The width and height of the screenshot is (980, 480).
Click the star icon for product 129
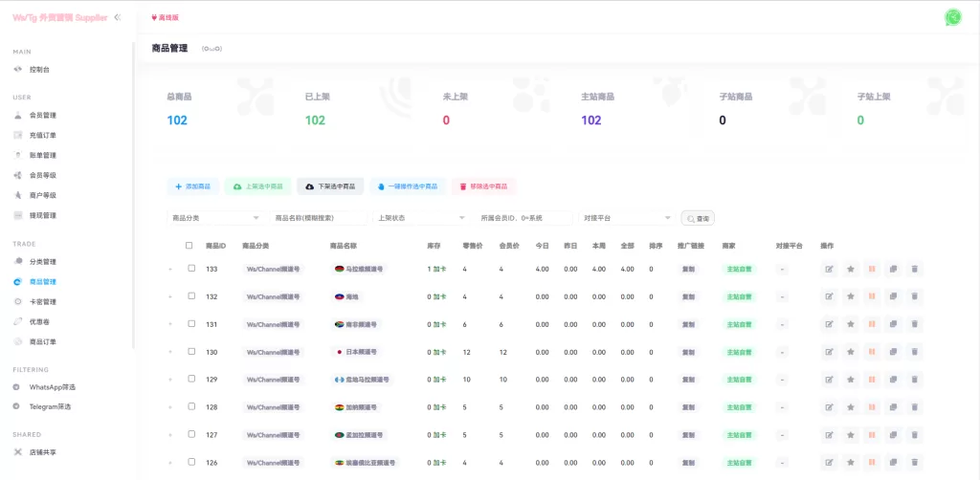[851, 380]
